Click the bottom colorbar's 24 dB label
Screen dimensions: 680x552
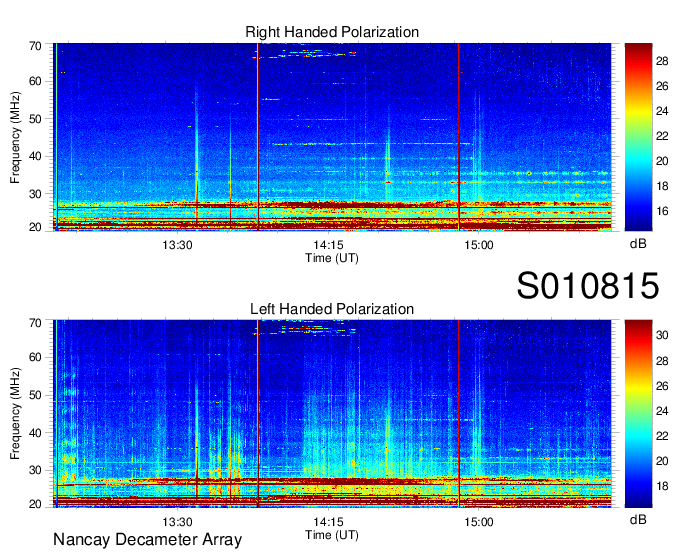pyautogui.click(x=662, y=411)
